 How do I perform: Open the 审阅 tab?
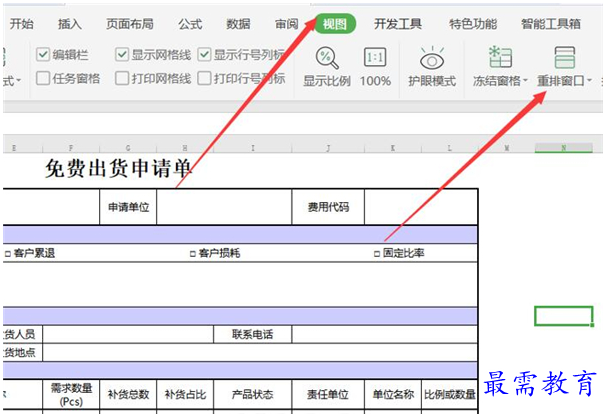tap(287, 24)
